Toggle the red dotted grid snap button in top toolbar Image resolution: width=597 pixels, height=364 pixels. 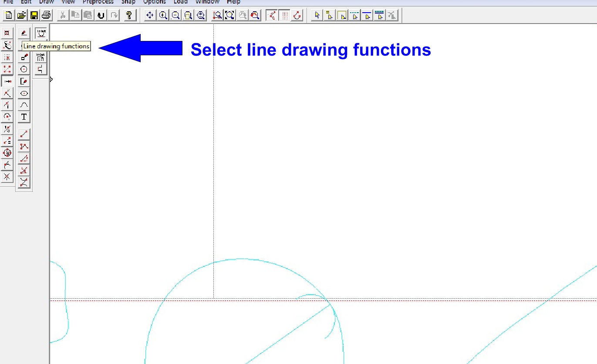coord(285,16)
